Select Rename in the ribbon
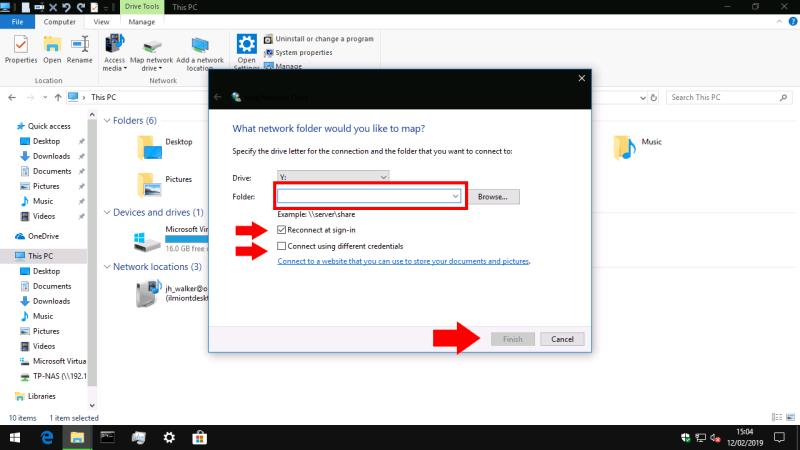 tap(80, 49)
